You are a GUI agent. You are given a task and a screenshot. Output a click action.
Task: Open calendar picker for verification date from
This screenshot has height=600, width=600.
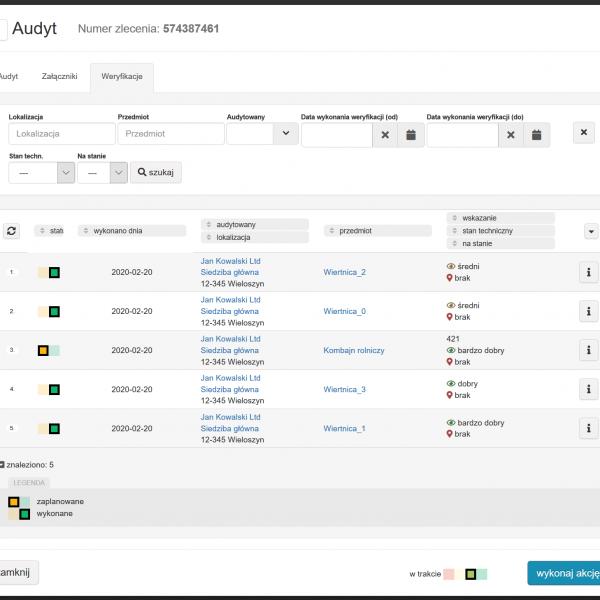click(x=410, y=135)
